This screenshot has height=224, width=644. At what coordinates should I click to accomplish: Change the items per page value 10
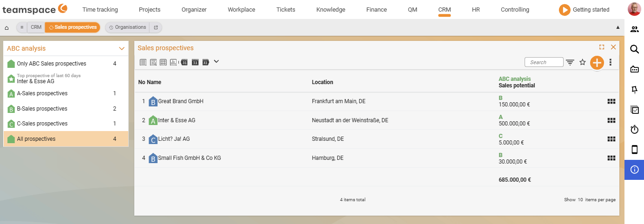click(580, 200)
